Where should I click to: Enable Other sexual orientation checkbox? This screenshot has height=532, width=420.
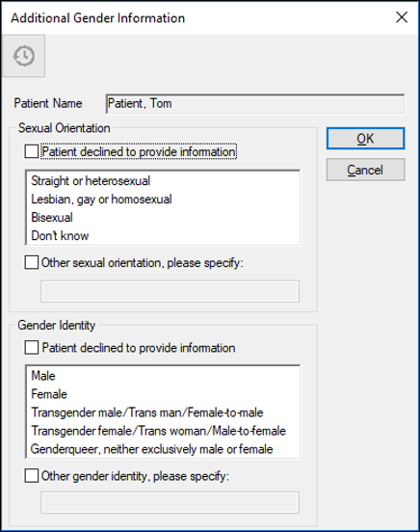(32, 262)
